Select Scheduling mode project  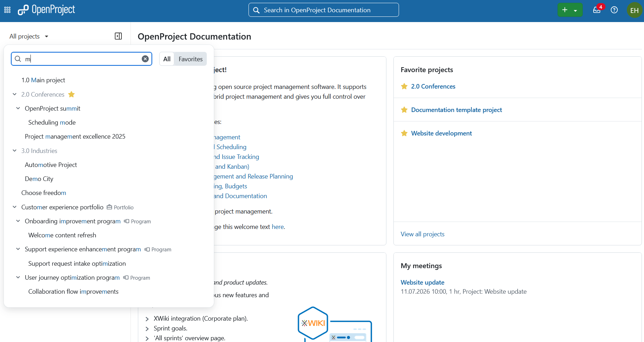(x=52, y=123)
